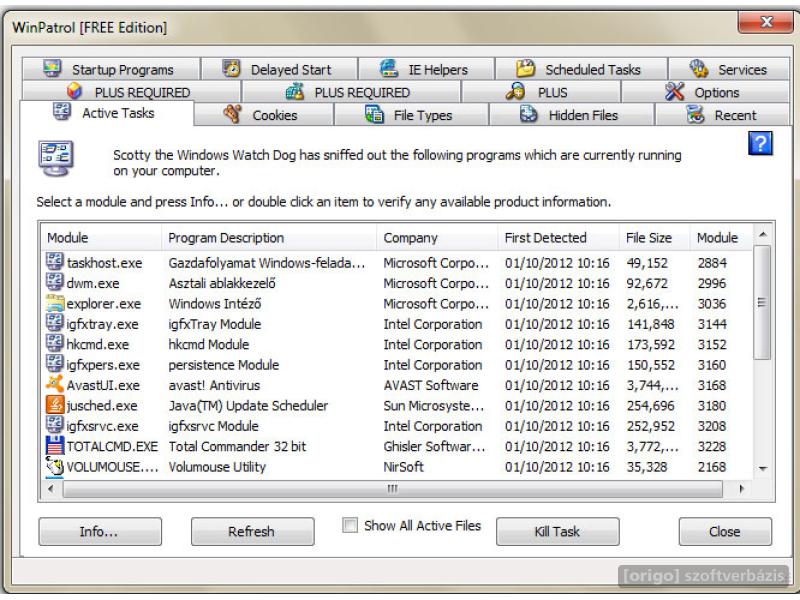Click the "Sun Microsyste..." company cell
Viewport: 800px width, 600px height.
pos(434,406)
